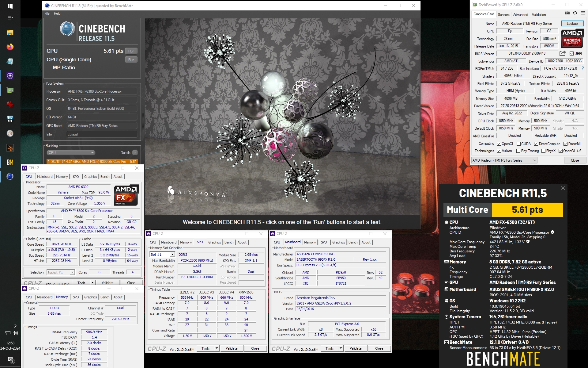Open the GPU-Z hamburger menu
The height and width of the screenshot is (368, 588).
(x=583, y=13)
